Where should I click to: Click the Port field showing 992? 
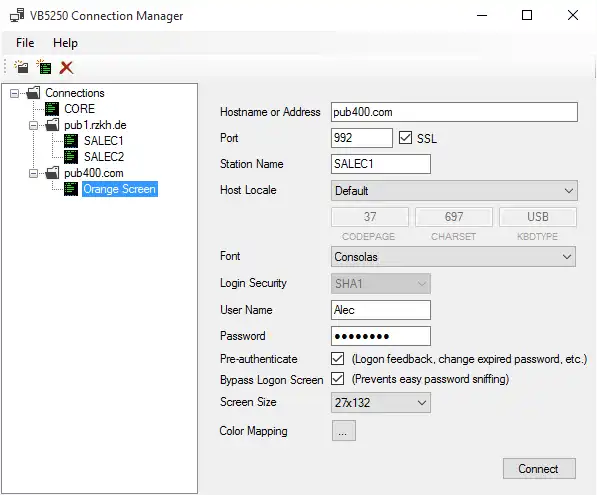click(x=362, y=138)
